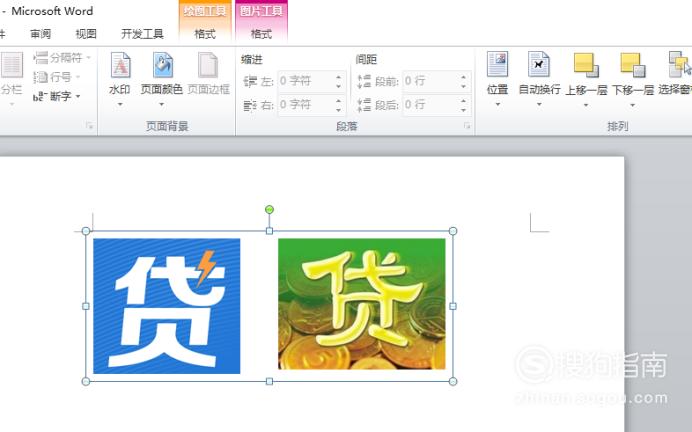The height and width of the screenshot is (432, 692).
Task: Expand the 水印 dropdown arrow
Action: pos(120,105)
